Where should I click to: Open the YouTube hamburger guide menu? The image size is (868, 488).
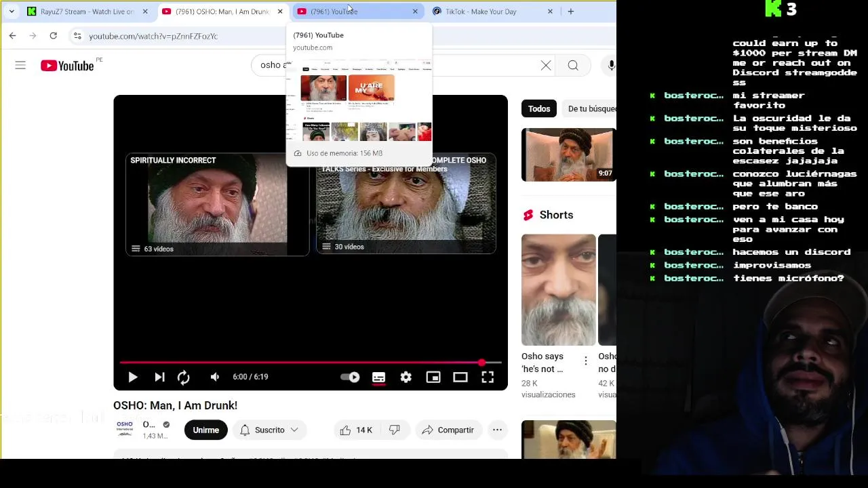20,66
